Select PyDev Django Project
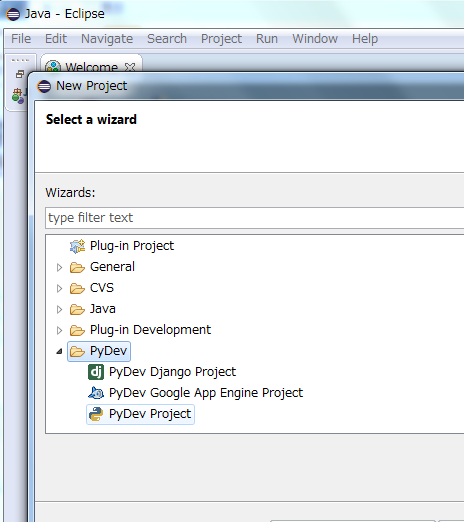 172,372
